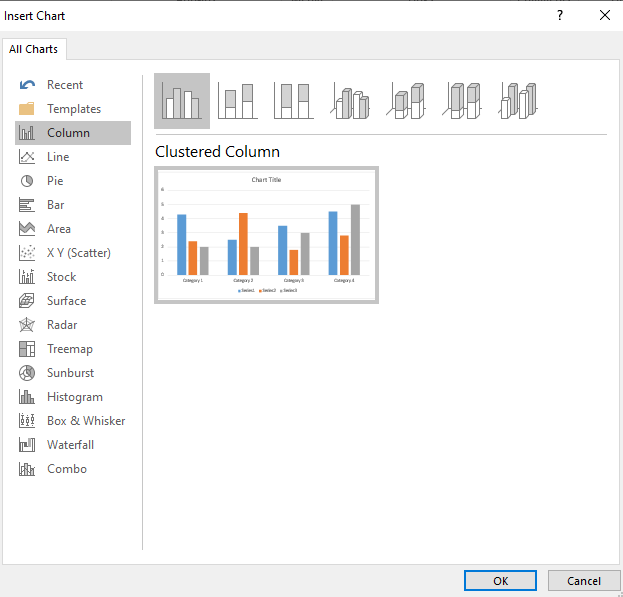This screenshot has height=597, width=623.
Task: Choose the Stock category label
Action: coord(61,277)
